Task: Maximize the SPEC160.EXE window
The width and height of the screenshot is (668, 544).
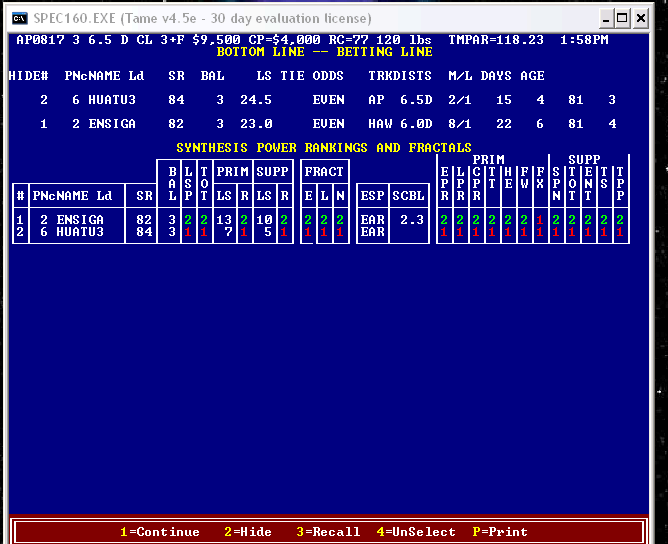Action: pos(622,18)
